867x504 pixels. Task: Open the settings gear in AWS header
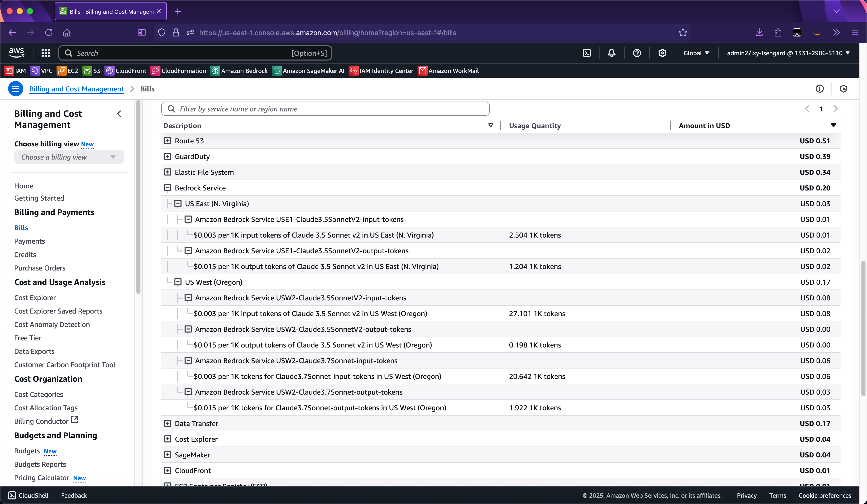pyautogui.click(x=662, y=53)
